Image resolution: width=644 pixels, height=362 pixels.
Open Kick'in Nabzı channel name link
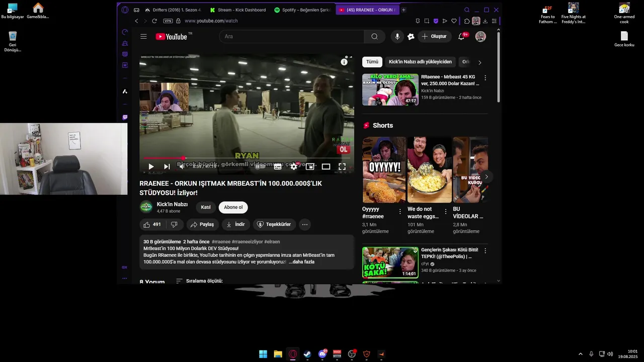(x=172, y=204)
